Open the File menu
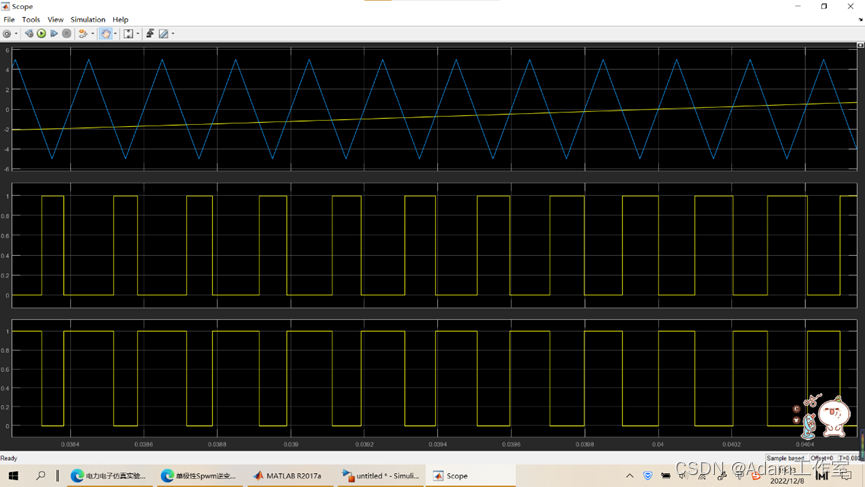This screenshot has width=865, height=487. [x=9, y=19]
